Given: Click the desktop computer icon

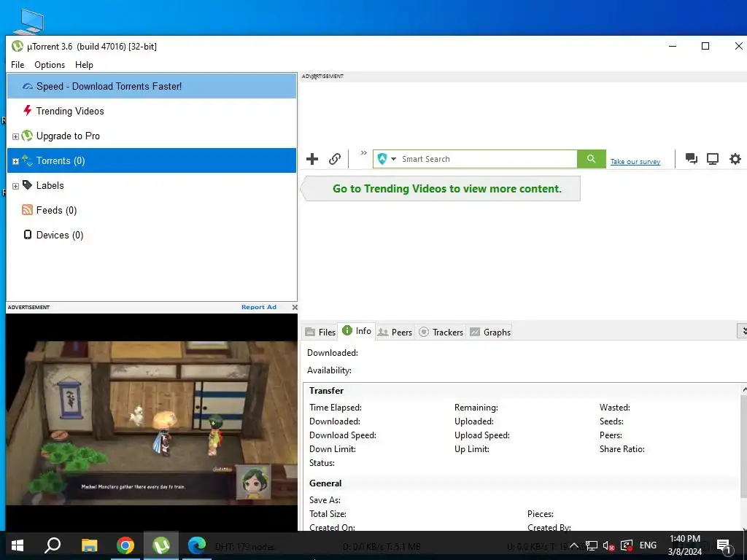Looking at the screenshot, I should point(31,21).
